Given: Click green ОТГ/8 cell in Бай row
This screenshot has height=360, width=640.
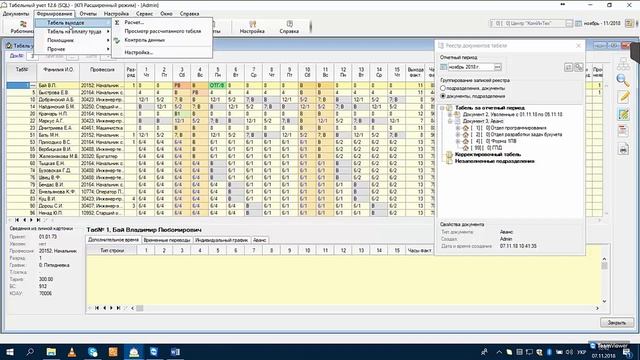Looking at the screenshot, I should pos(217,86).
